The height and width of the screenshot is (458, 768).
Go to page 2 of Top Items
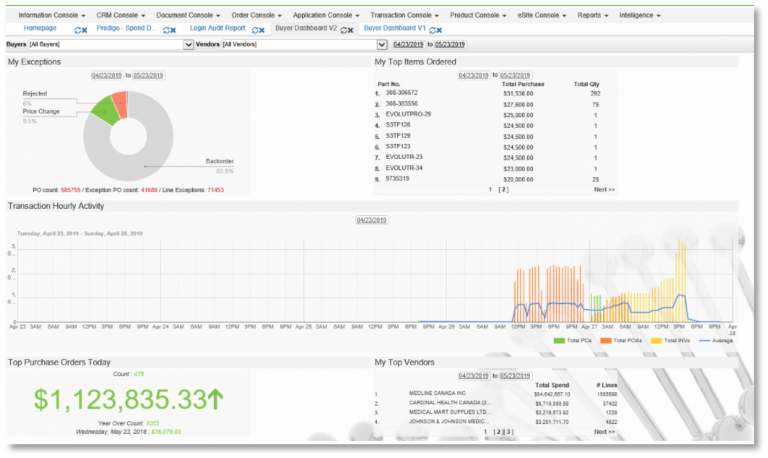pos(504,190)
